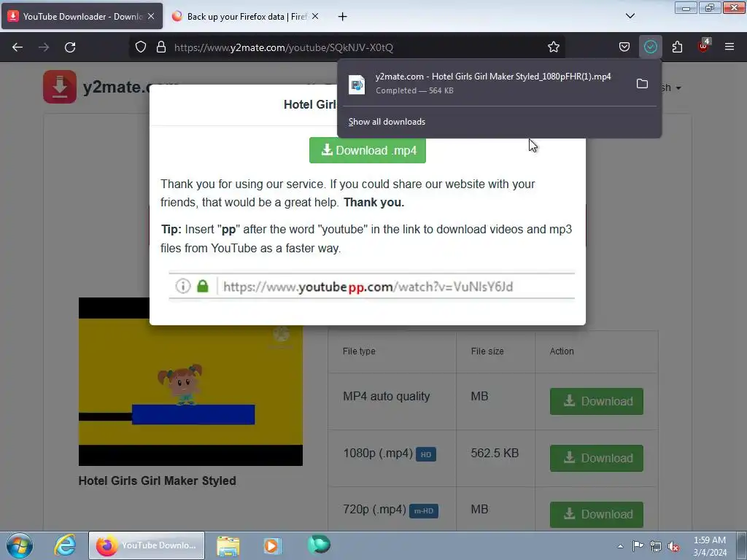Click the y2mate red download logo
The image size is (747, 560).
[60, 87]
